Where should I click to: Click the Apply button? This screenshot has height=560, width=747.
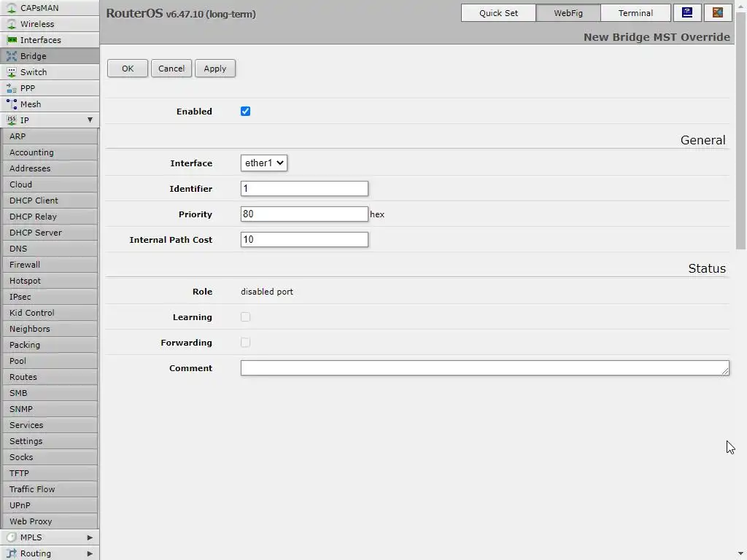pyautogui.click(x=215, y=69)
